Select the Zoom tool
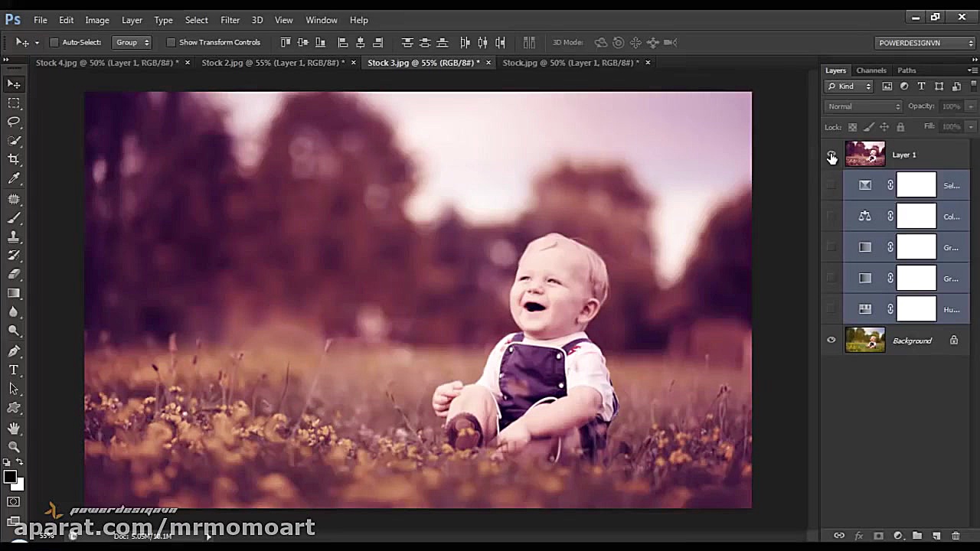 14,446
